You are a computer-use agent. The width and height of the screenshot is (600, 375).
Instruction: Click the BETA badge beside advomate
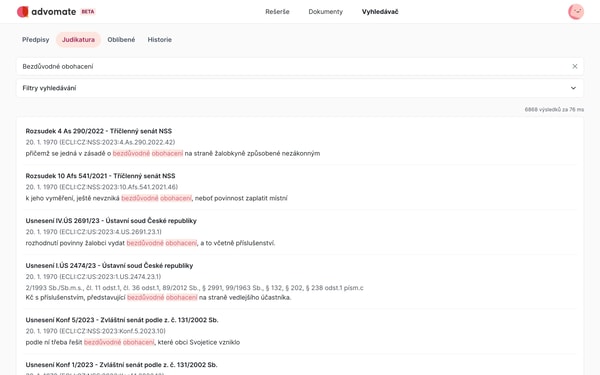coord(88,12)
